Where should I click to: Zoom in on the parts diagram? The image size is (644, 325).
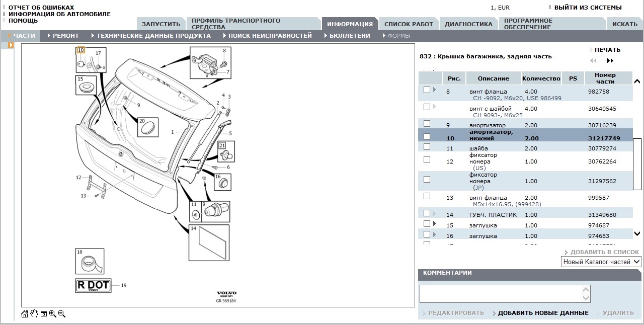52,314
